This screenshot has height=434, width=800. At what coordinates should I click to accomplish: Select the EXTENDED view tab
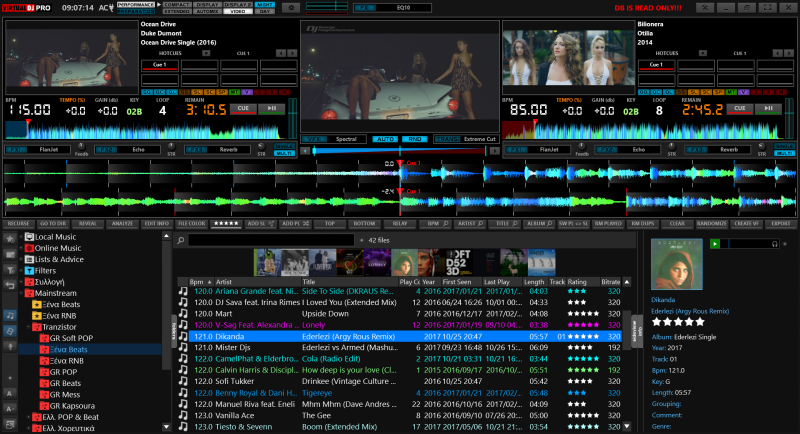click(177, 11)
